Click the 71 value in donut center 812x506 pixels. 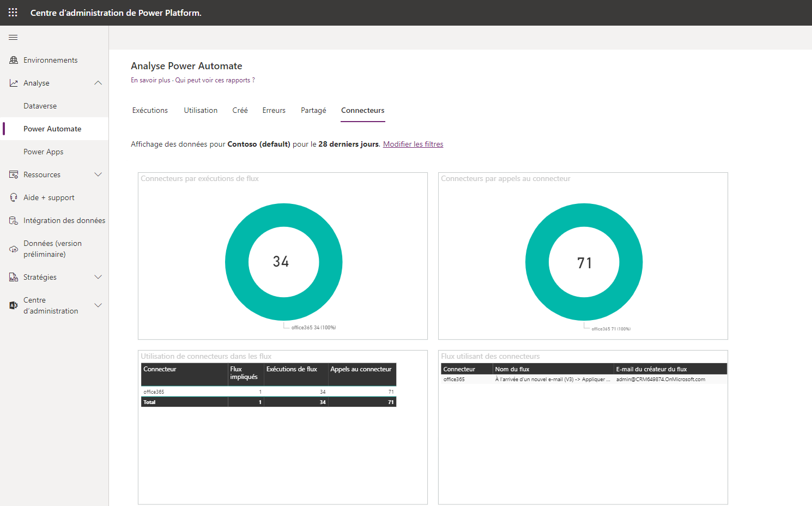(584, 263)
